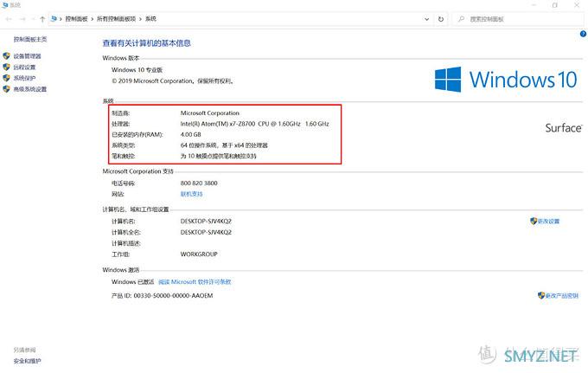
Task: Select the Windows 10 专业版 edition text
Action: pos(137,70)
